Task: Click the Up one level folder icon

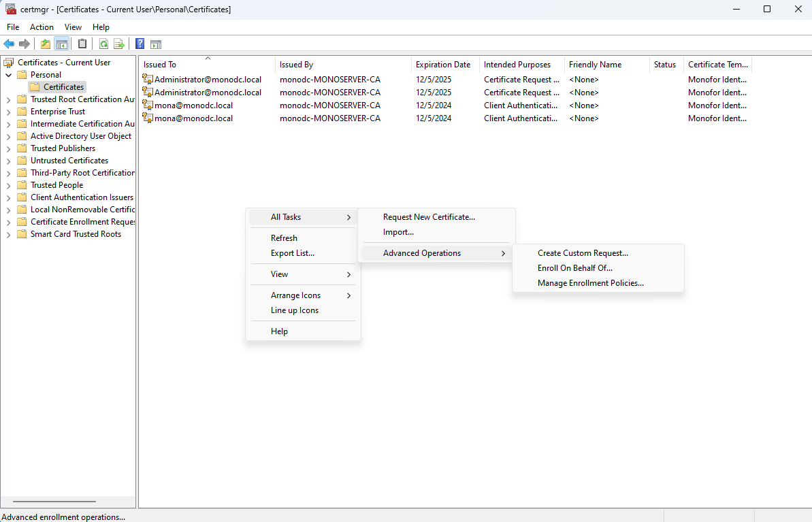Action: [46, 44]
